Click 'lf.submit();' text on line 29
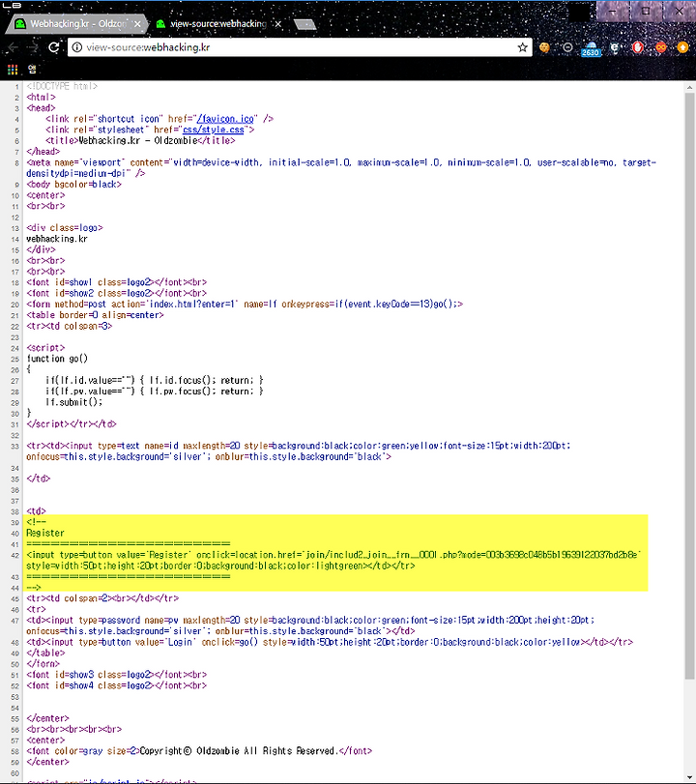This screenshot has width=696, height=784. (x=74, y=402)
